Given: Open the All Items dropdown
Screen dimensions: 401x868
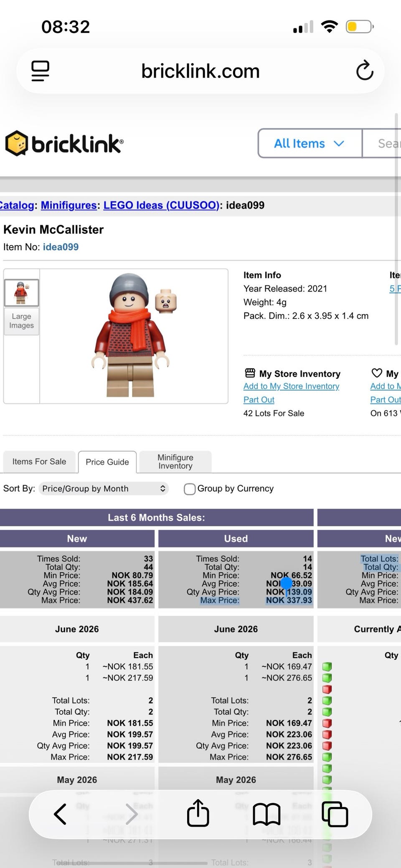Looking at the screenshot, I should click(310, 143).
